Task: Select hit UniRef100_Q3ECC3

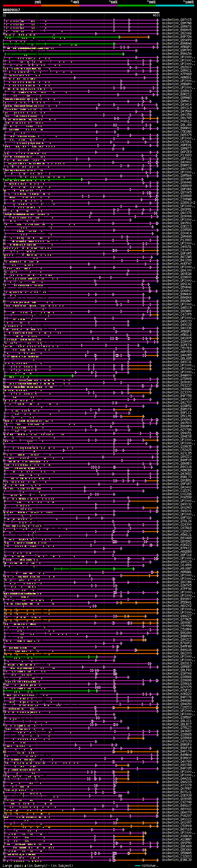Action: (x=177, y=226)
